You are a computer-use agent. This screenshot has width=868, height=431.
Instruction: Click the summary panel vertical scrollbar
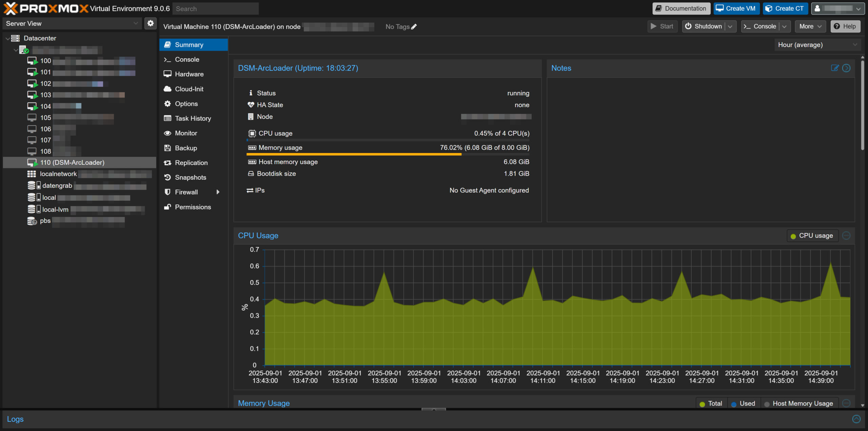click(862, 105)
